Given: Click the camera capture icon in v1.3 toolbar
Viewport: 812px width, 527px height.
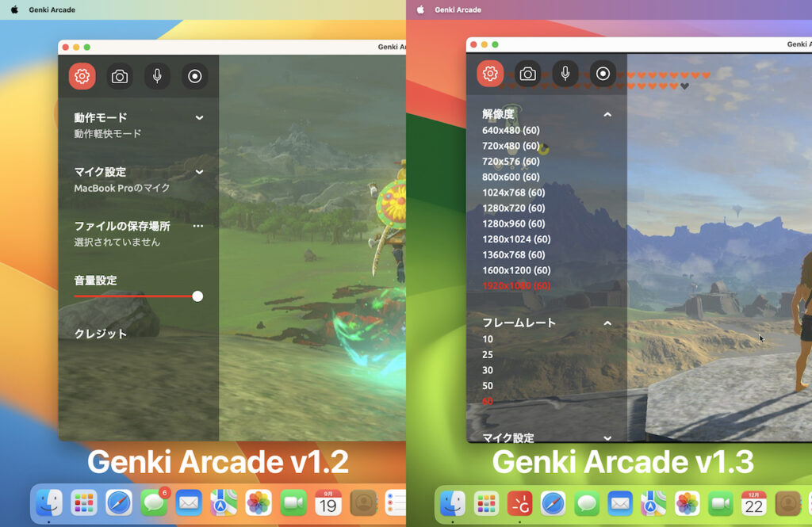Looking at the screenshot, I should point(527,73).
